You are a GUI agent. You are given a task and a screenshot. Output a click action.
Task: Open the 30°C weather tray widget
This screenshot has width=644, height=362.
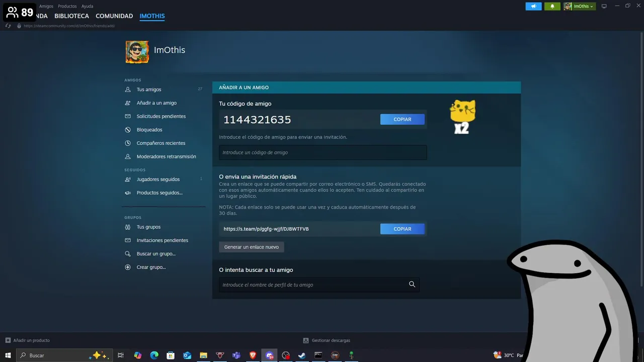point(508,355)
